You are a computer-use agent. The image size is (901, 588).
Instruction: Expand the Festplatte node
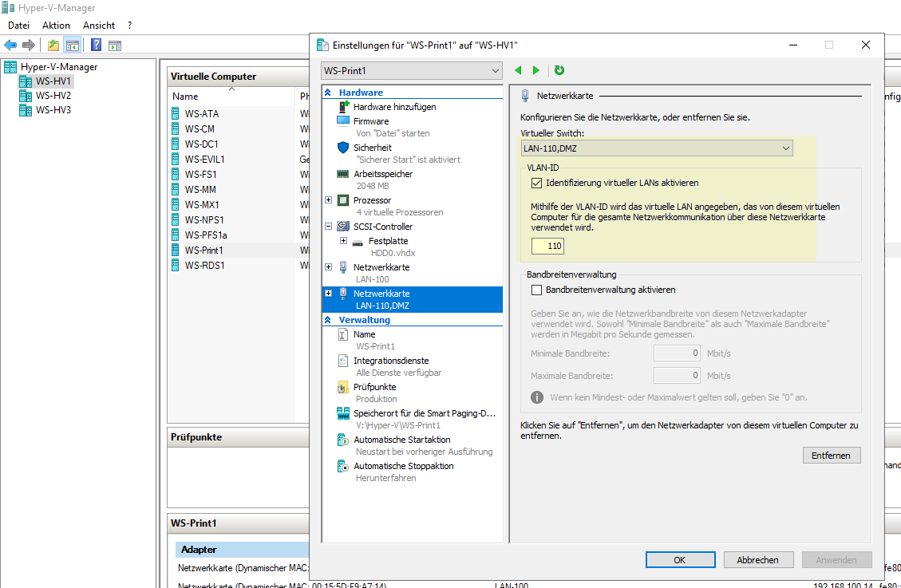click(x=344, y=241)
